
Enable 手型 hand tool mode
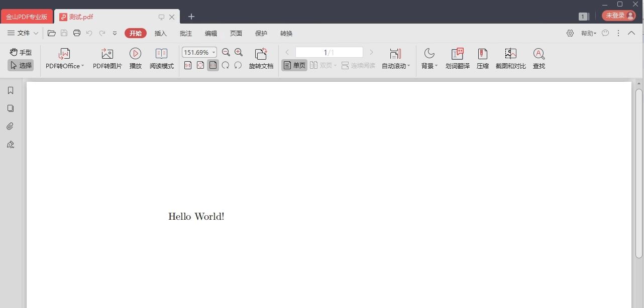click(x=20, y=51)
